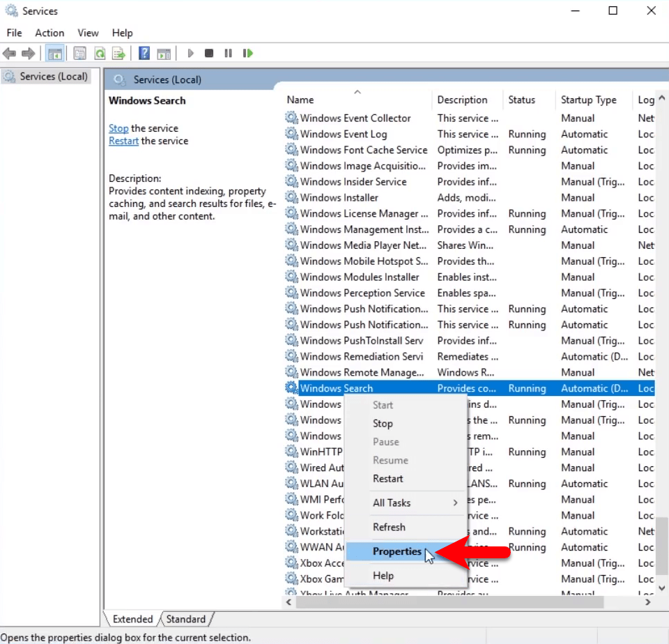Click the Restart Service toolbar icon
The width and height of the screenshot is (669, 644).
248,54
